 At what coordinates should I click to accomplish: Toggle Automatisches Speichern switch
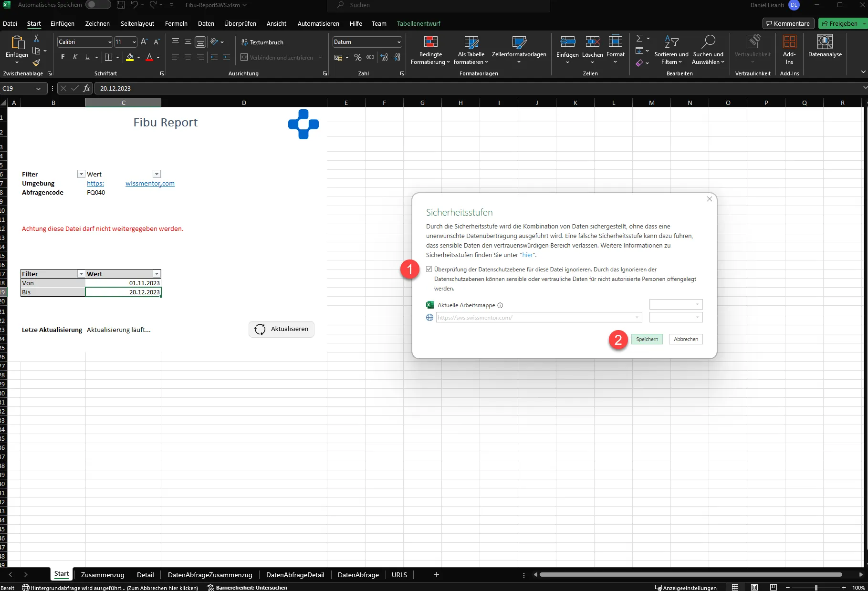coord(98,5)
